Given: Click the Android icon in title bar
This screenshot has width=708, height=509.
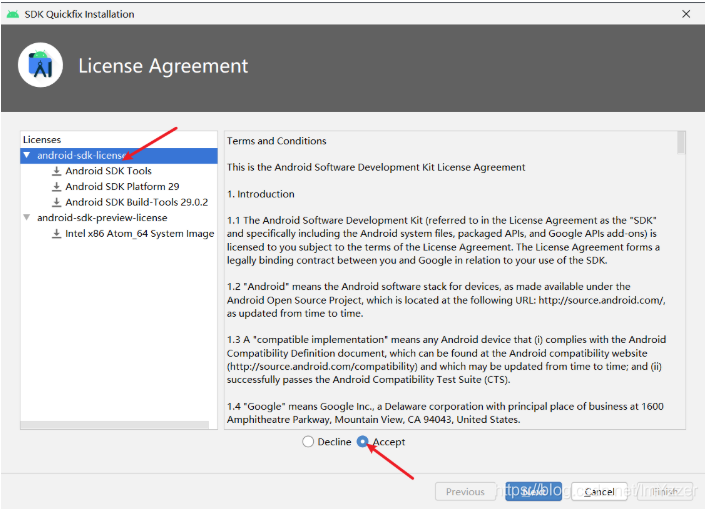Looking at the screenshot, I should (x=13, y=14).
